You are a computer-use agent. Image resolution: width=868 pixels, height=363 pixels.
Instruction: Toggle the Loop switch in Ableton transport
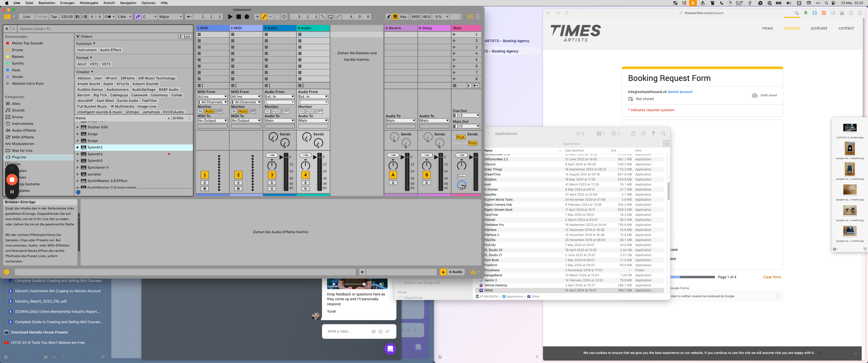click(331, 17)
